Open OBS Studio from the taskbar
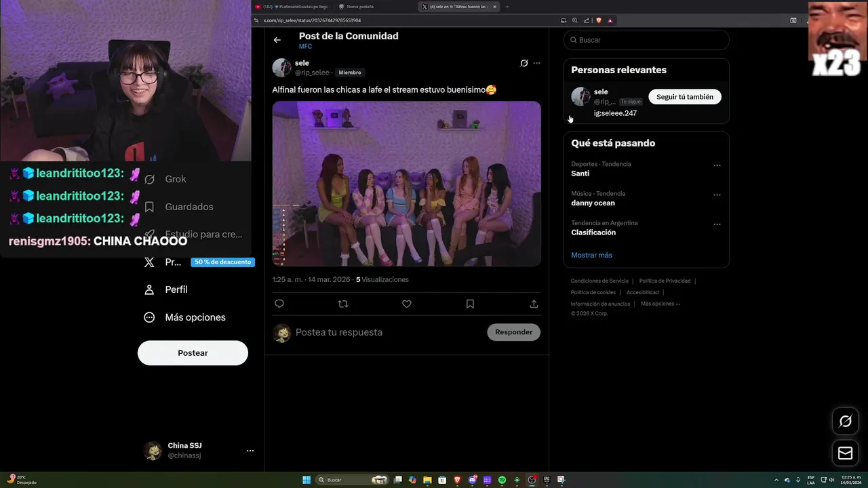 coord(532,480)
